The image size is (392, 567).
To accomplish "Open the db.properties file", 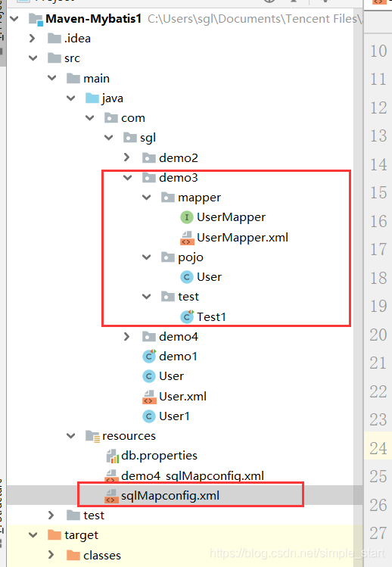I will 159,456.
